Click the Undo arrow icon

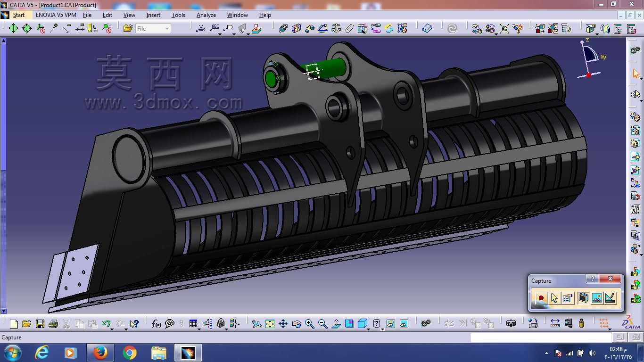(x=106, y=324)
